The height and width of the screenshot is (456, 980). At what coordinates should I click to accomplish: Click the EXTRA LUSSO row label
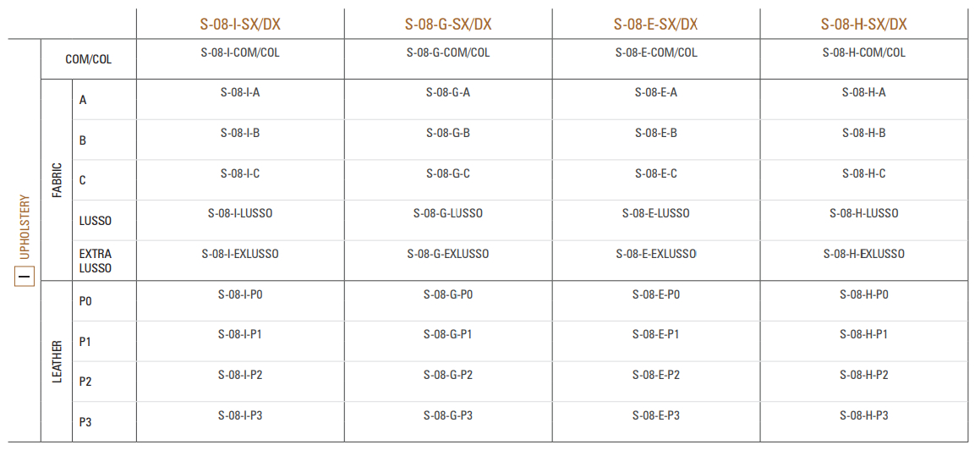[96, 261]
